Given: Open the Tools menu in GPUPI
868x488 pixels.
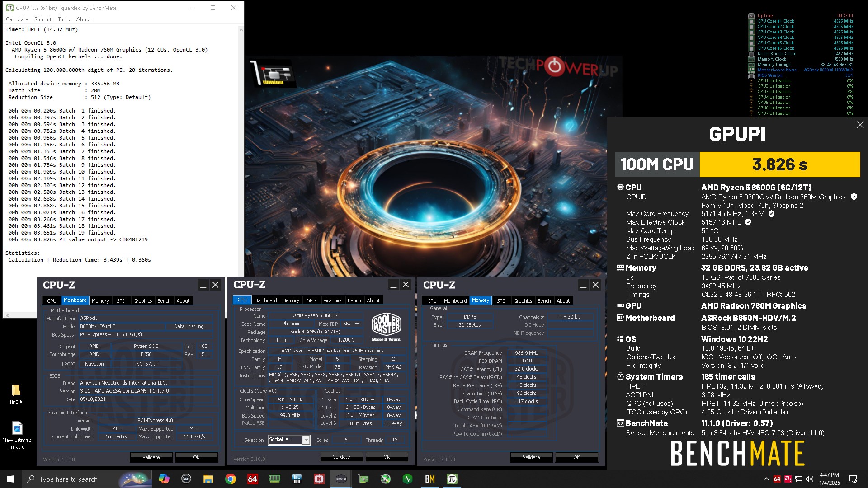Looking at the screenshot, I should pyautogui.click(x=64, y=19).
